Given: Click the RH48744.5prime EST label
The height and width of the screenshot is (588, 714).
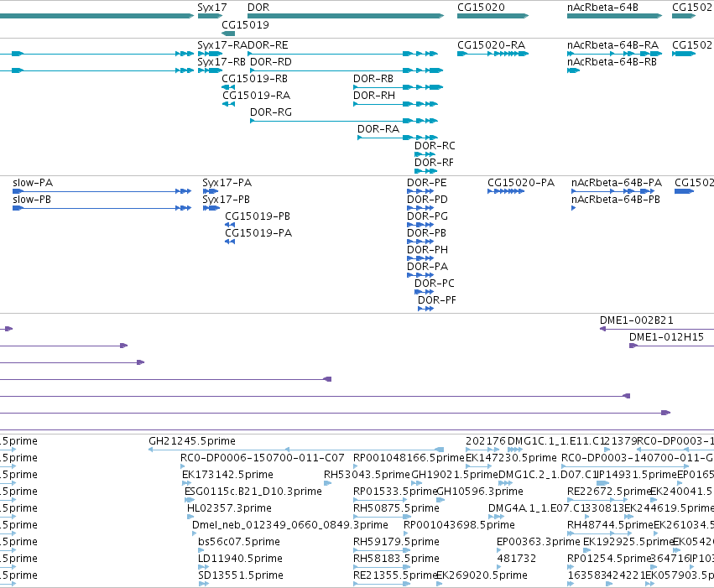Looking at the screenshot, I should pos(610,525).
